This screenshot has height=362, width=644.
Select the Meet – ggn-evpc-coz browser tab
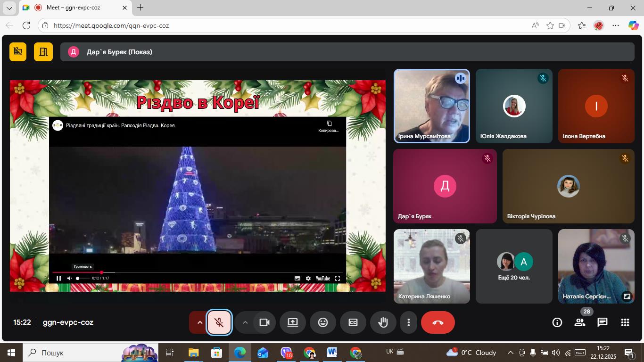click(75, 8)
